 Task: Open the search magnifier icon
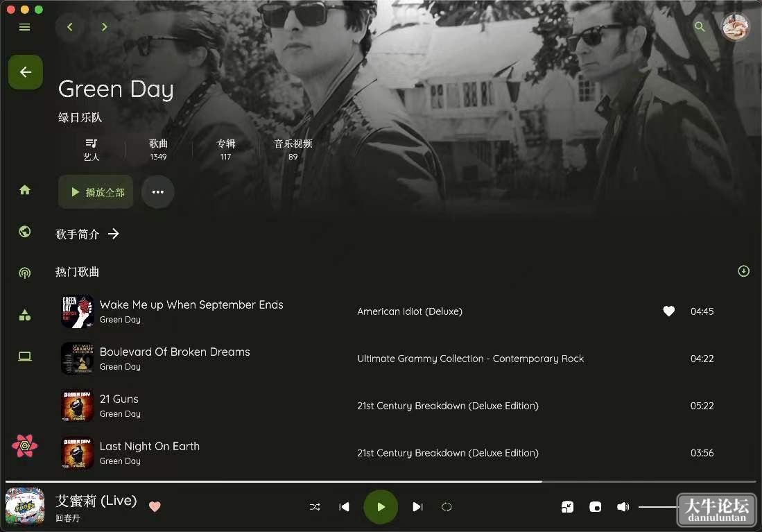pos(700,27)
